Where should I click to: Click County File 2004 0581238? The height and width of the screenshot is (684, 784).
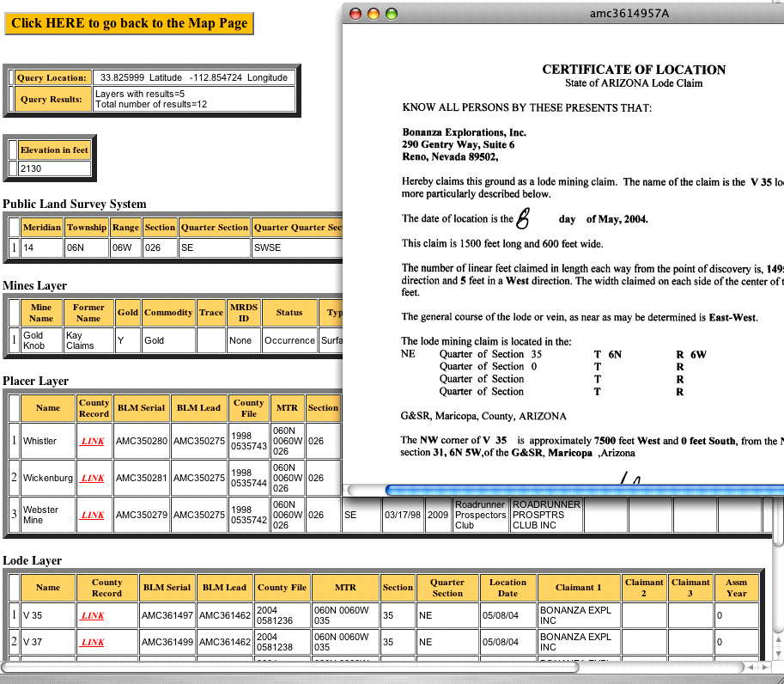[282, 642]
